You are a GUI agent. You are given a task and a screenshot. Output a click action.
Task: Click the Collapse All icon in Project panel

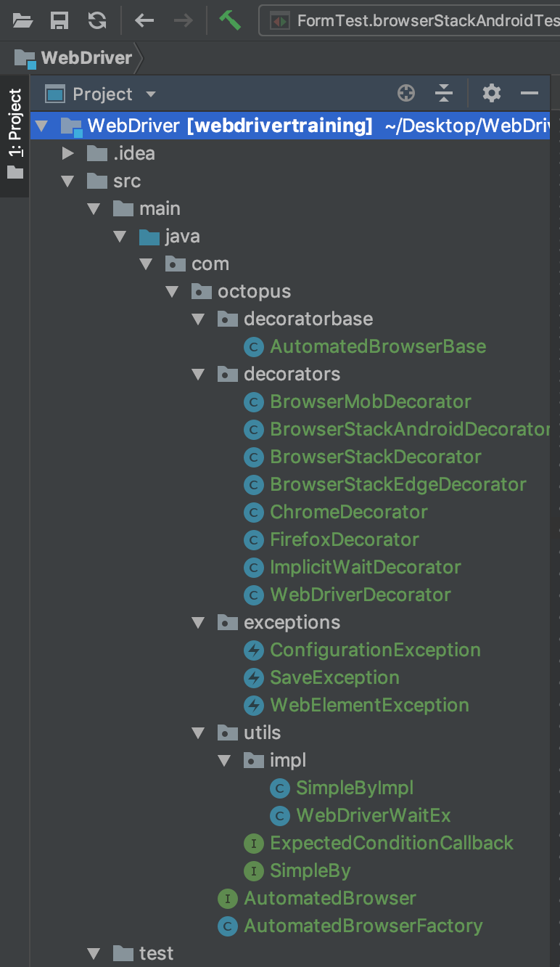443,94
